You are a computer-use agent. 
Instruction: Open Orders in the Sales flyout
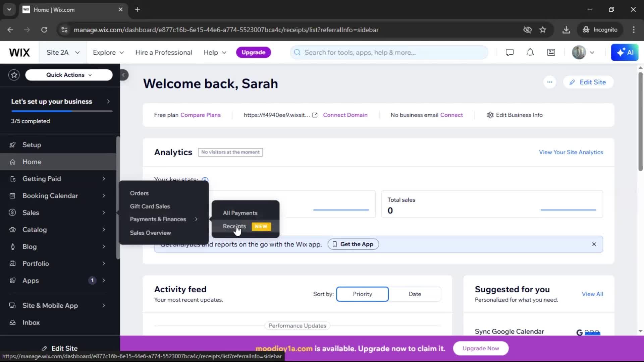click(139, 193)
